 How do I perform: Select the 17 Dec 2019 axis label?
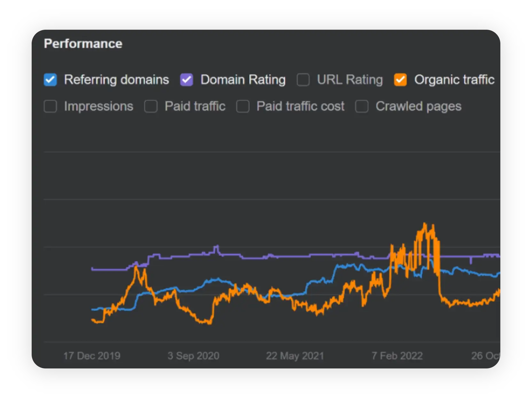92,356
